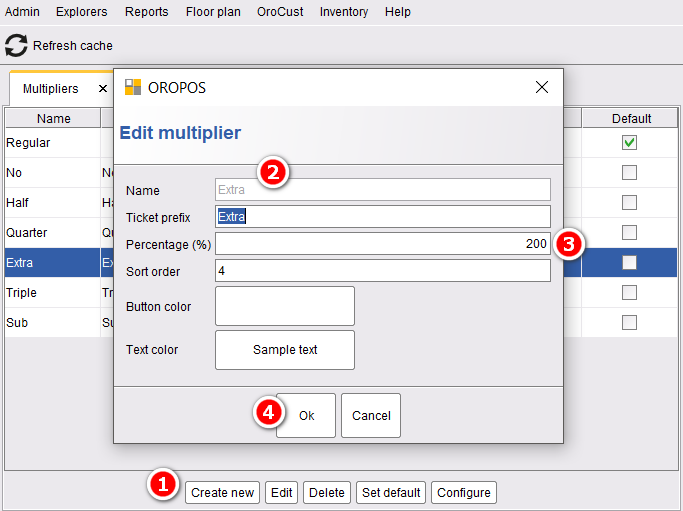Select the Regular row in the table
683x511 pixels.
pyautogui.click(x=53, y=142)
